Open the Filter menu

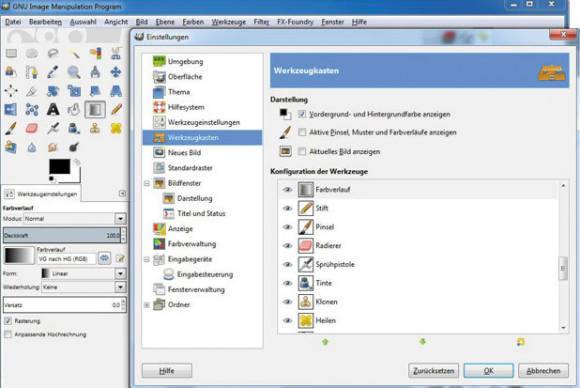click(261, 22)
